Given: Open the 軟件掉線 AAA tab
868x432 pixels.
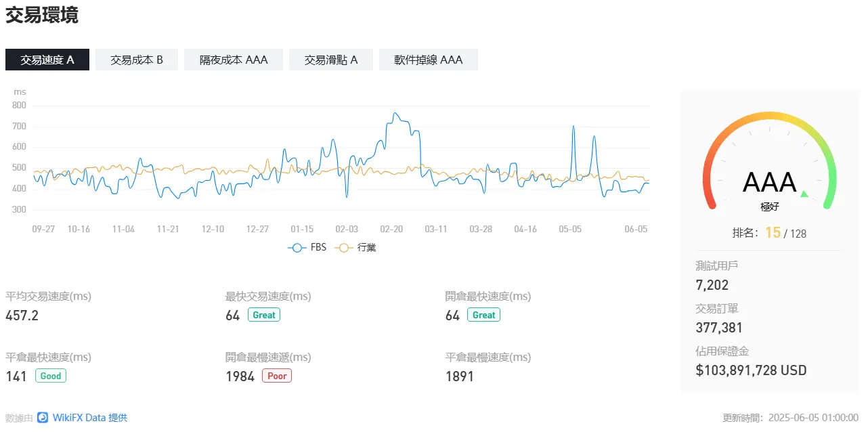Looking at the screenshot, I should 429,60.
